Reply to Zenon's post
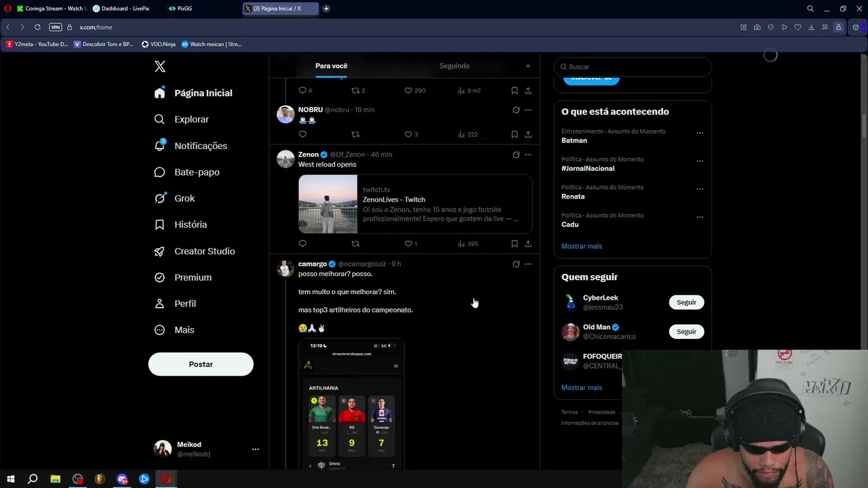 pos(302,243)
